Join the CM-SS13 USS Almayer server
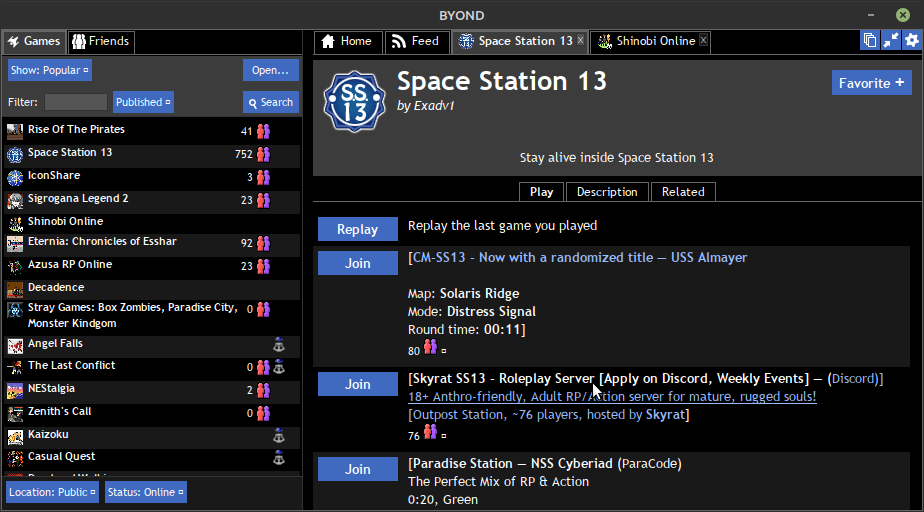The width and height of the screenshot is (924, 512). tap(358, 263)
